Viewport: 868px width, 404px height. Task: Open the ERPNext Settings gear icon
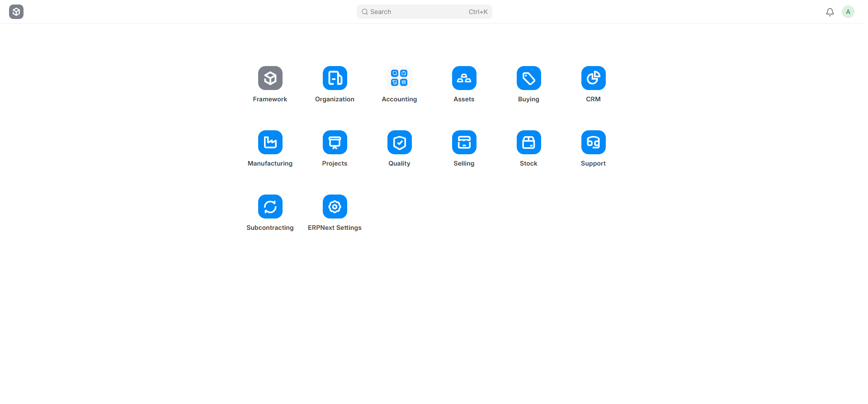pyautogui.click(x=335, y=207)
